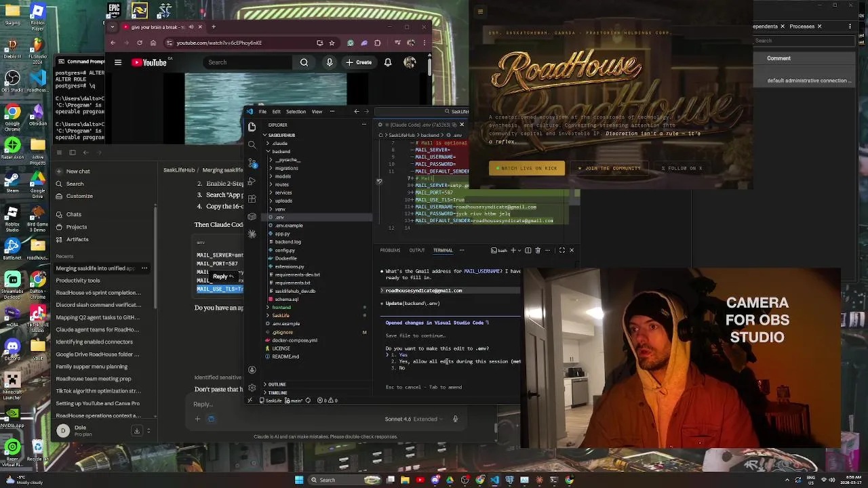Open the Edit menu in VS Code
The height and width of the screenshot is (488, 868).
pos(276,111)
